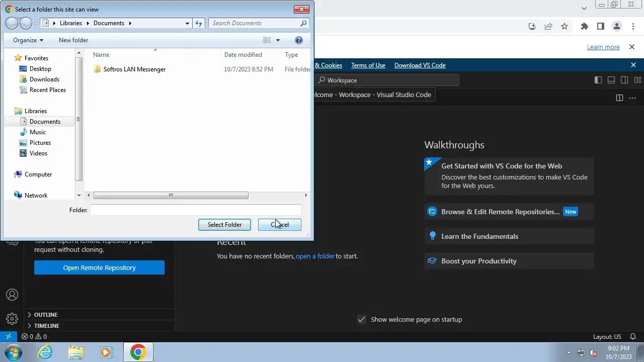
Task: Bookmark this page with star icon
Action: [565, 26]
